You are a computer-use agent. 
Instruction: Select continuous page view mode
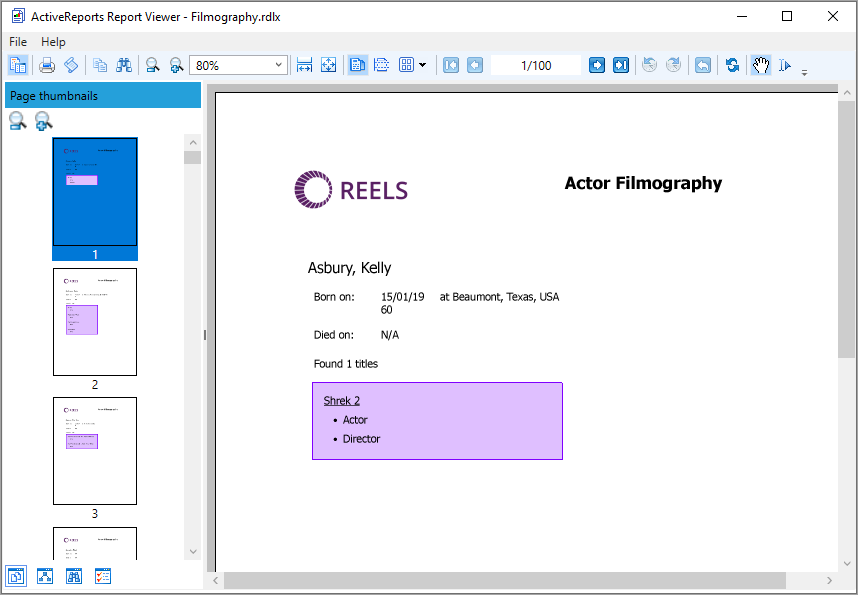pyautogui.click(x=381, y=65)
